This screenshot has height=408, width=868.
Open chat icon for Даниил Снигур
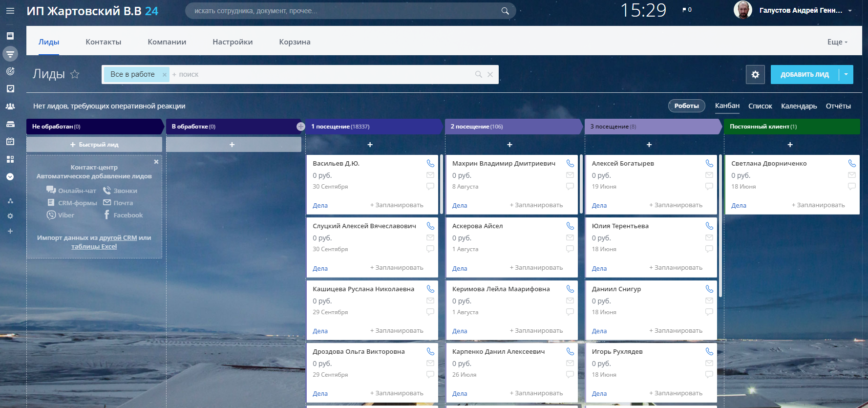click(709, 312)
